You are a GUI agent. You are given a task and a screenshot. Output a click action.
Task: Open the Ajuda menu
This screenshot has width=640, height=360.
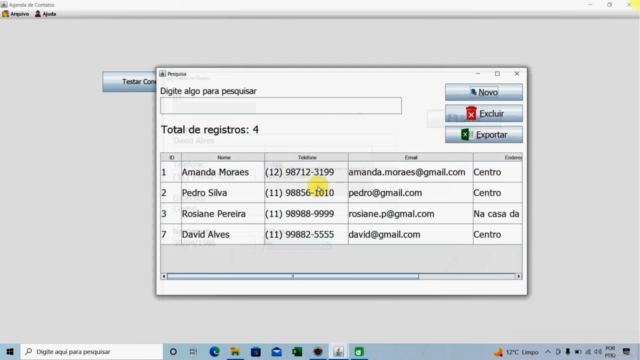(x=45, y=14)
